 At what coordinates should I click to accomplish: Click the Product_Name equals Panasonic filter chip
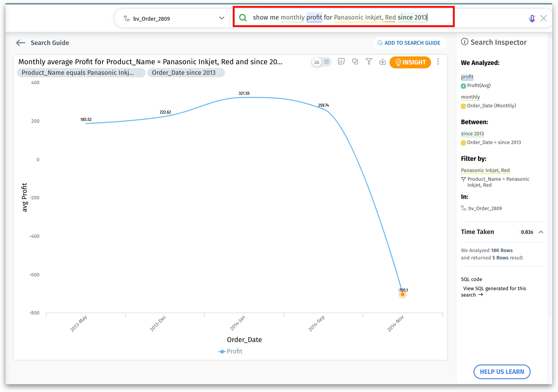point(81,73)
